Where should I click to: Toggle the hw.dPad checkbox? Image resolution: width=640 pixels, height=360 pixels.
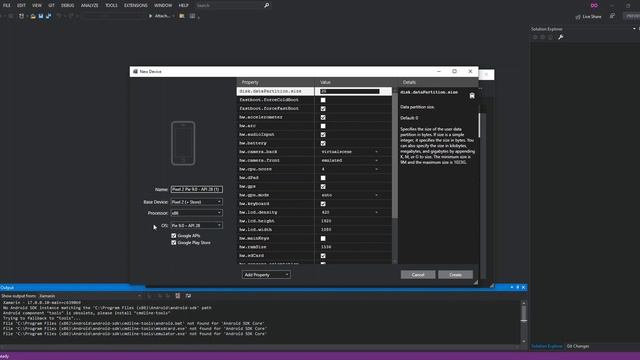point(323,178)
